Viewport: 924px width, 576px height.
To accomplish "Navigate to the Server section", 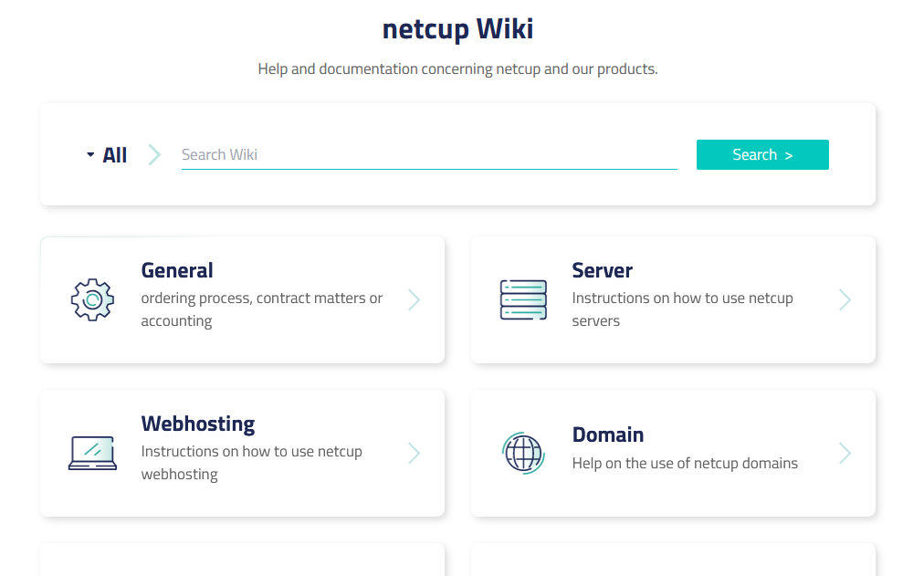I will (673, 299).
